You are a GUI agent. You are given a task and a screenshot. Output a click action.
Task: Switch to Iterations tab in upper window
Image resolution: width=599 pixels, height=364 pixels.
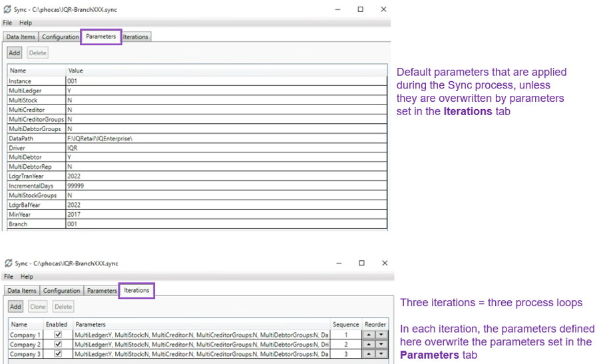pos(136,37)
